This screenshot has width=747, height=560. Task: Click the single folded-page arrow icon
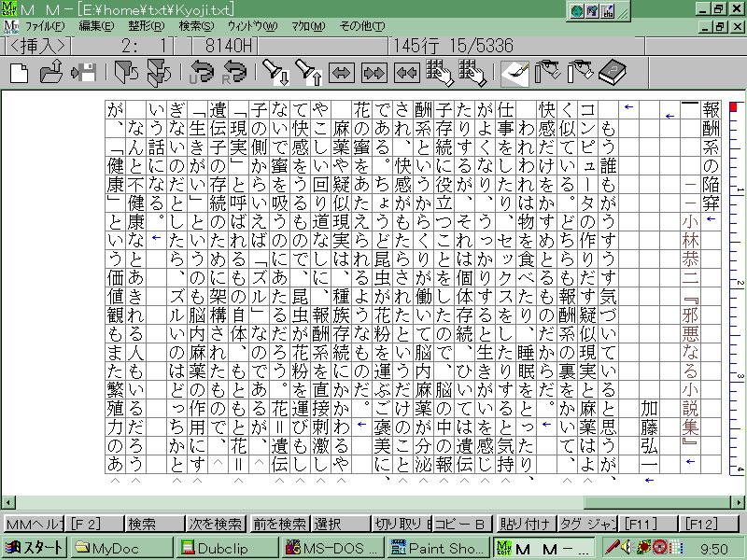(127, 73)
